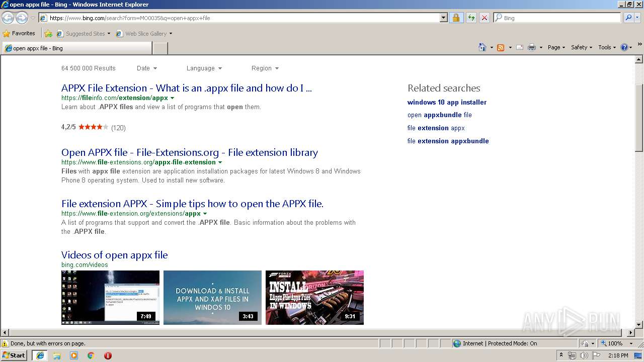Open Web Slice Gallery item

point(144,34)
